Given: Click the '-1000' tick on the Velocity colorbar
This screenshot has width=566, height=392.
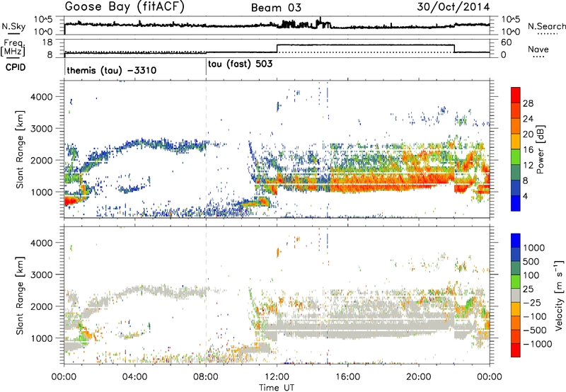Looking at the screenshot, I should [x=538, y=344].
